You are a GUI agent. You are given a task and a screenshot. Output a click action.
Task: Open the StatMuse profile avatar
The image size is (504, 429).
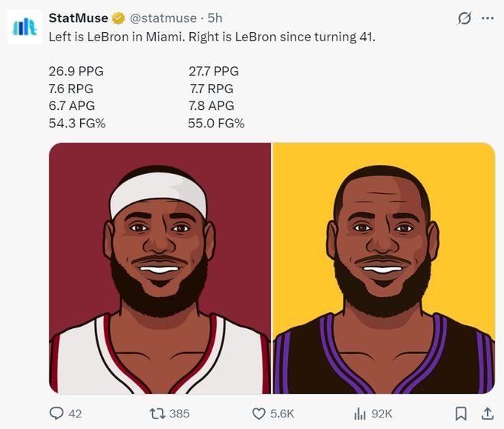24,27
